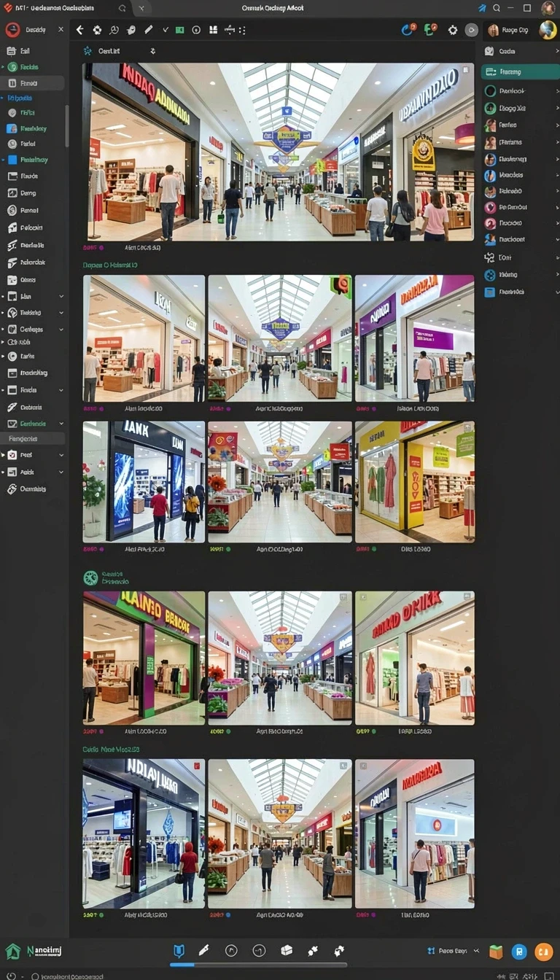This screenshot has height=980, width=560.
Task: Collapse the gallery header with the double chevron
Action: click(152, 51)
